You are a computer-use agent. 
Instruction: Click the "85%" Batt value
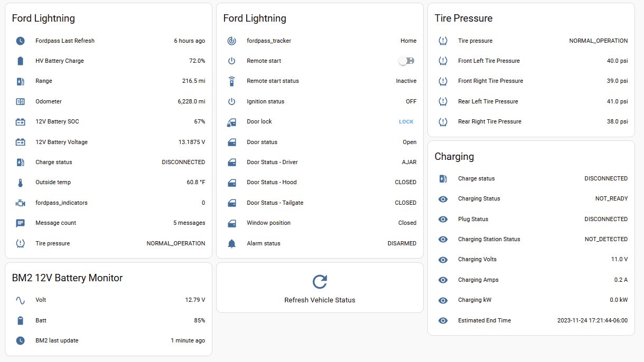click(200, 320)
